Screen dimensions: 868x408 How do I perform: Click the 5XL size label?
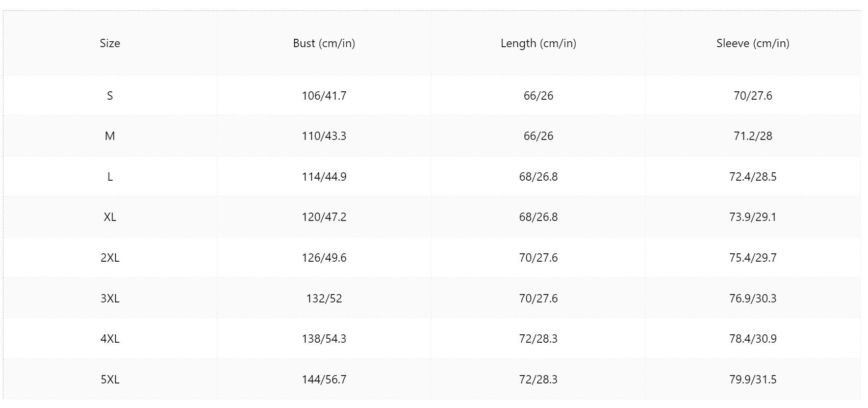[110, 380]
